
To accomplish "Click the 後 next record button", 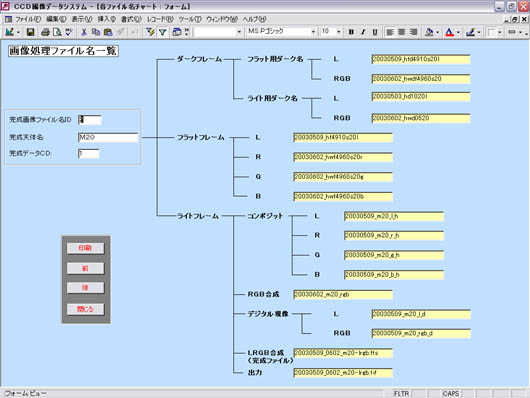I will pyautogui.click(x=85, y=288).
